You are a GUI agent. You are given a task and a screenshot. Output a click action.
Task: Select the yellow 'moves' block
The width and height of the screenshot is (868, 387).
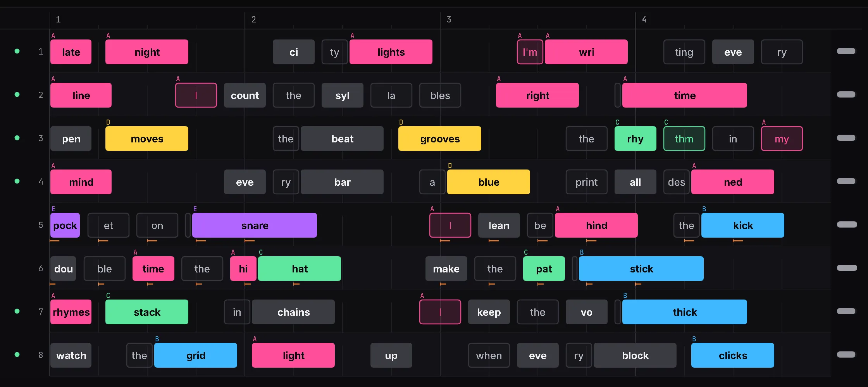tap(147, 139)
